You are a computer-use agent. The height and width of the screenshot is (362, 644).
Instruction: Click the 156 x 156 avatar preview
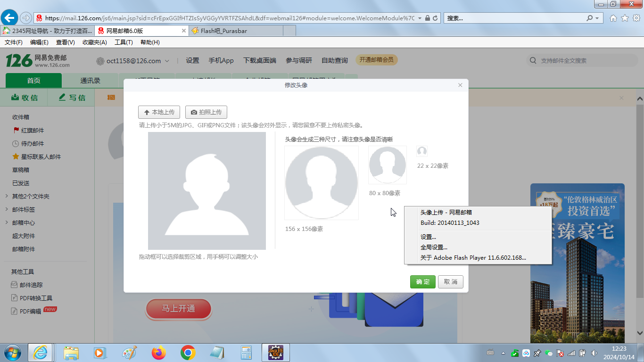pyautogui.click(x=322, y=183)
